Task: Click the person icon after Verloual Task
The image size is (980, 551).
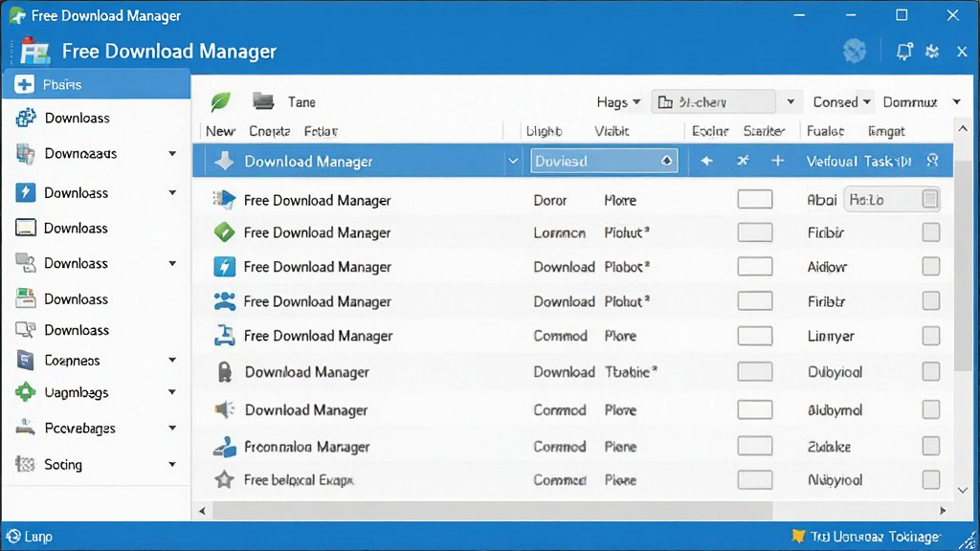Action: click(932, 161)
